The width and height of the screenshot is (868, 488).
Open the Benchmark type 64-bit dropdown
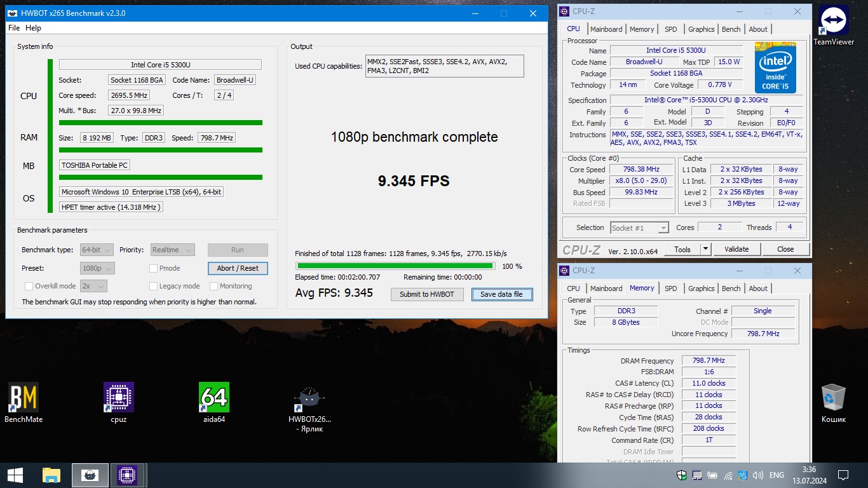click(x=97, y=250)
